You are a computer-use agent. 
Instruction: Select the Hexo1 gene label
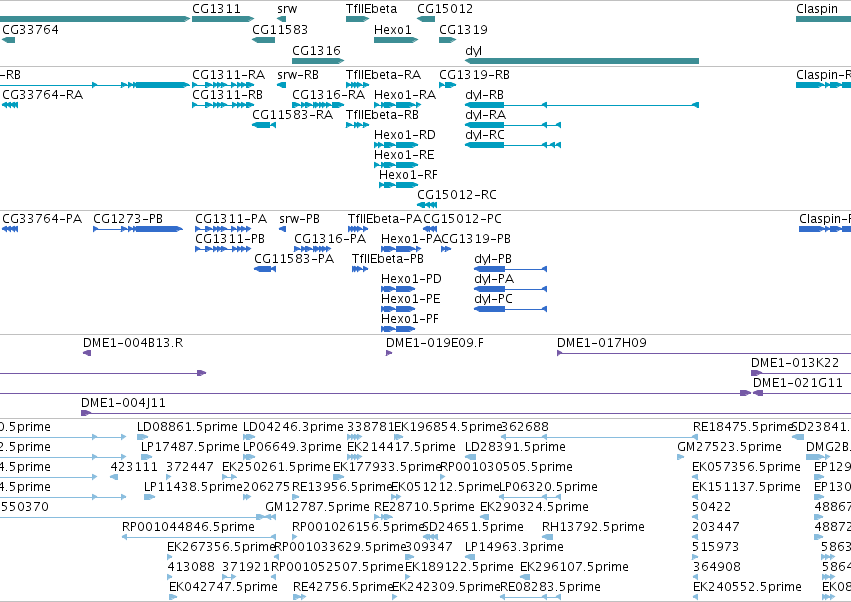pos(393,29)
